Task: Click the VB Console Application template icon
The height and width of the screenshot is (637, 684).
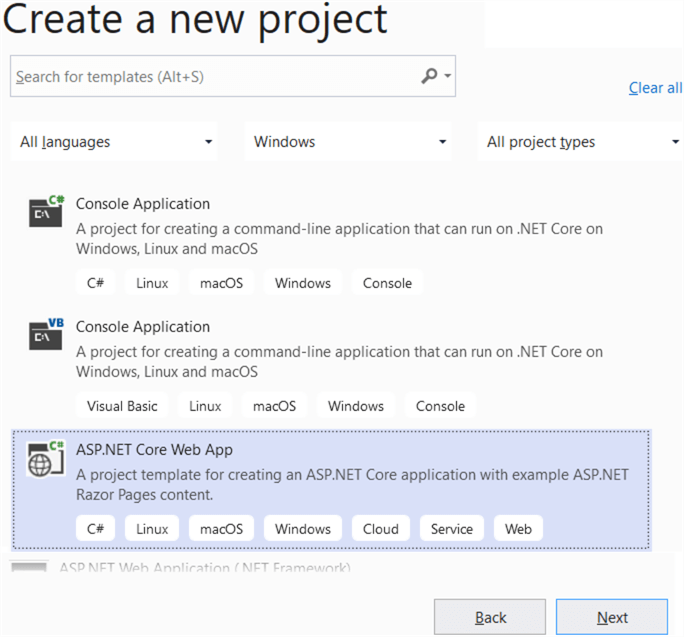Action: pos(46,334)
